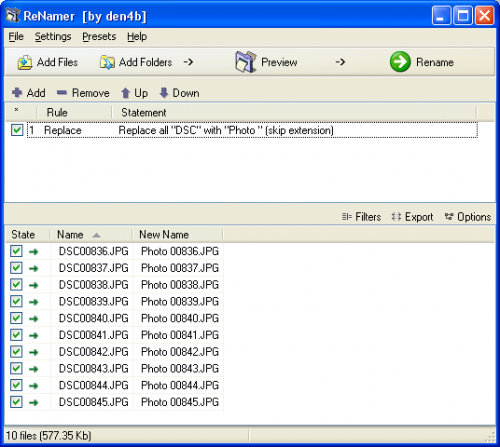The width and height of the screenshot is (500, 447).
Task: Click the Preview button label
Action: point(279,62)
